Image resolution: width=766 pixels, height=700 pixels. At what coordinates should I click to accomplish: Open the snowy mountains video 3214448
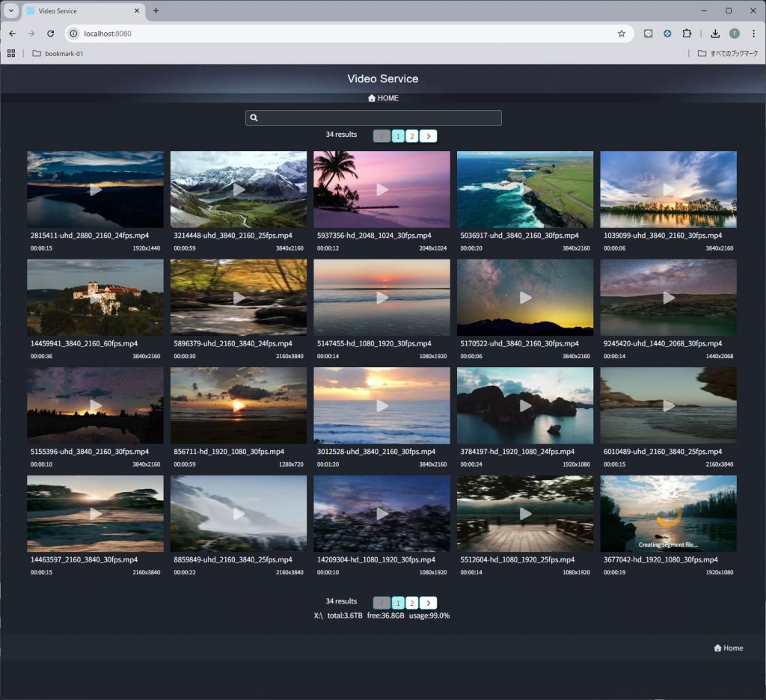[x=239, y=190]
